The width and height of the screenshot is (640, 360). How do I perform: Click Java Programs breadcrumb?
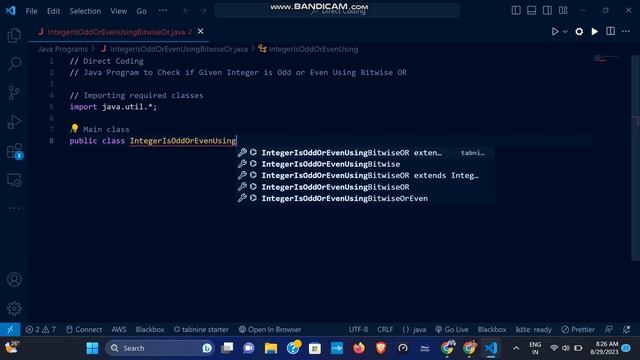point(63,49)
